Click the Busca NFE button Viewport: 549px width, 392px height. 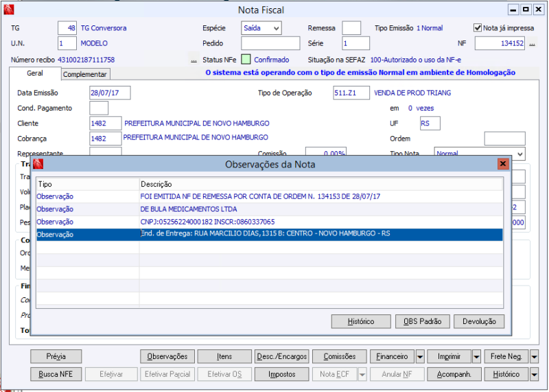point(56,374)
